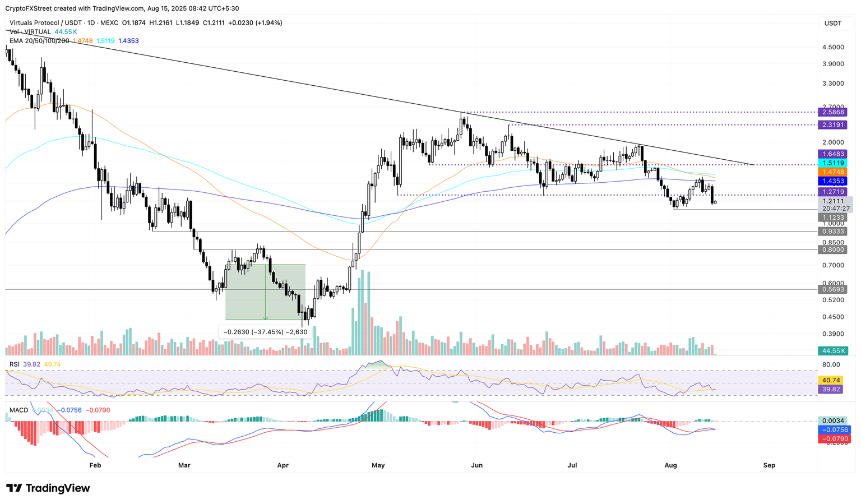Click the Aug label on time axis
Image resolution: width=861 pixels, height=504 pixels.
(670, 465)
